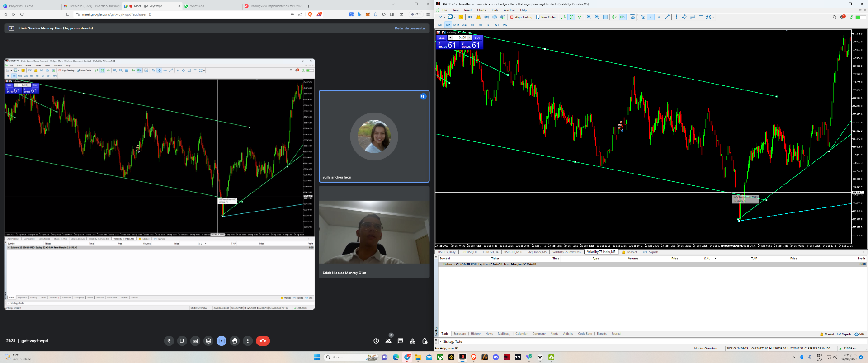
Task: Select H1 timeframe
Action: 472,25
